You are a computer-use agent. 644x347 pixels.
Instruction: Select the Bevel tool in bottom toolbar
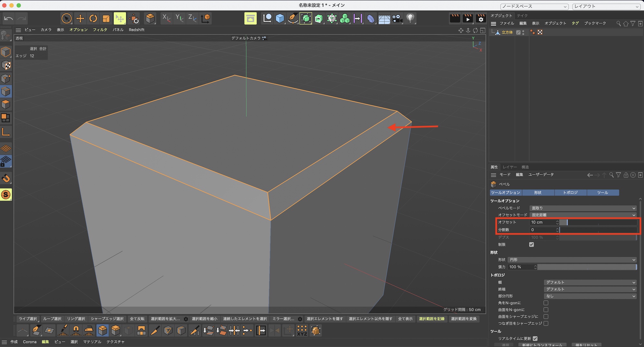[102, 330]
